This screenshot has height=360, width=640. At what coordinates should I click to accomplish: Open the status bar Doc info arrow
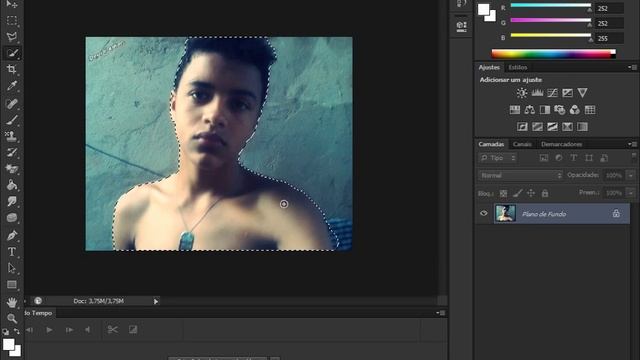click(x=156, y=301)
